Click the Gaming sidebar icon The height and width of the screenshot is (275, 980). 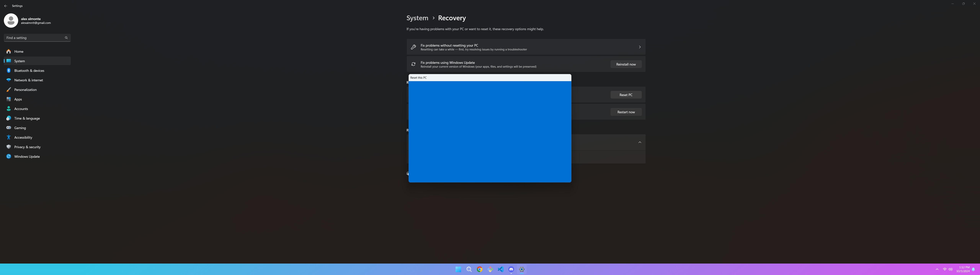pos(9,128)
